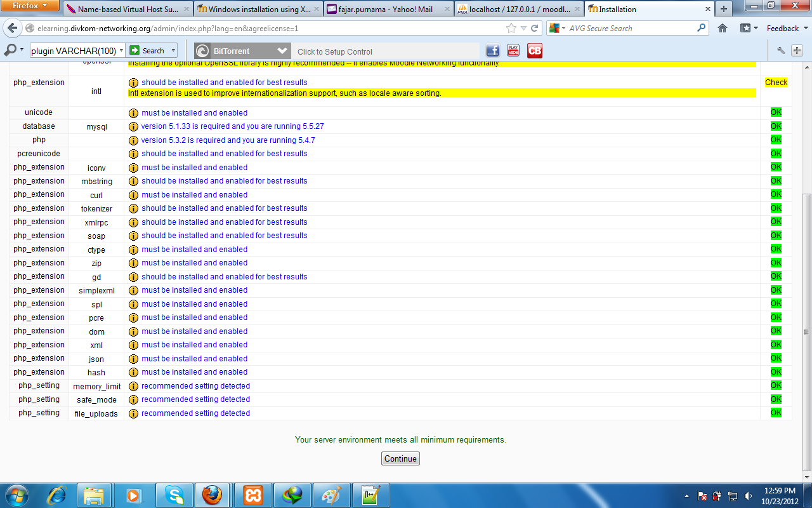Click the Continue button
The height and width of the screenshot is (508, 812).
[400, 458]
